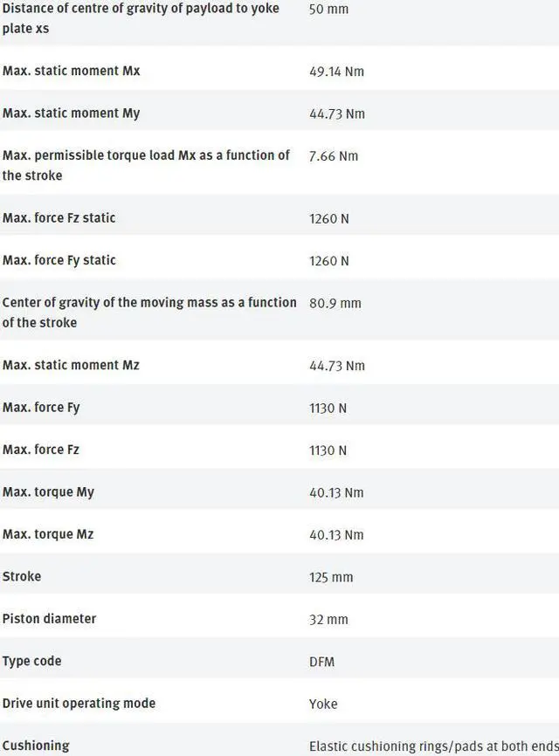
Task: Select the 32 mm piston diameter value
Action: [x=328, y=620]
